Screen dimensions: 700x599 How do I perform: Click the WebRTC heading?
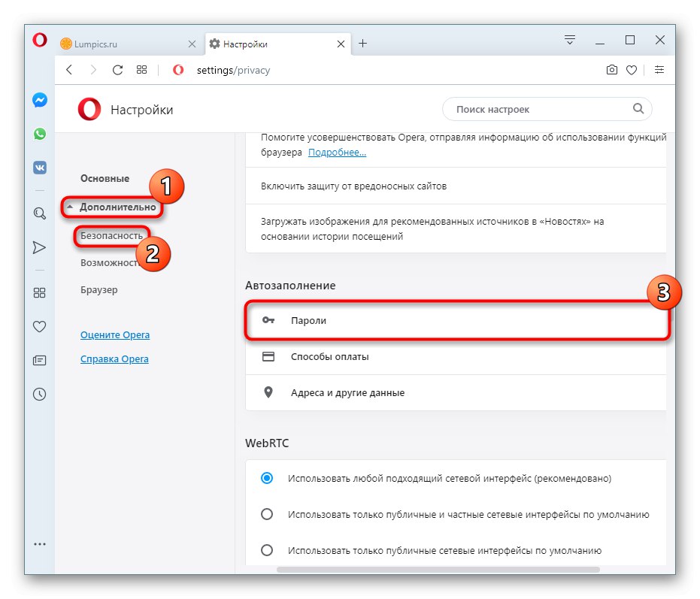pyautogui.click(x=267, y=443)
